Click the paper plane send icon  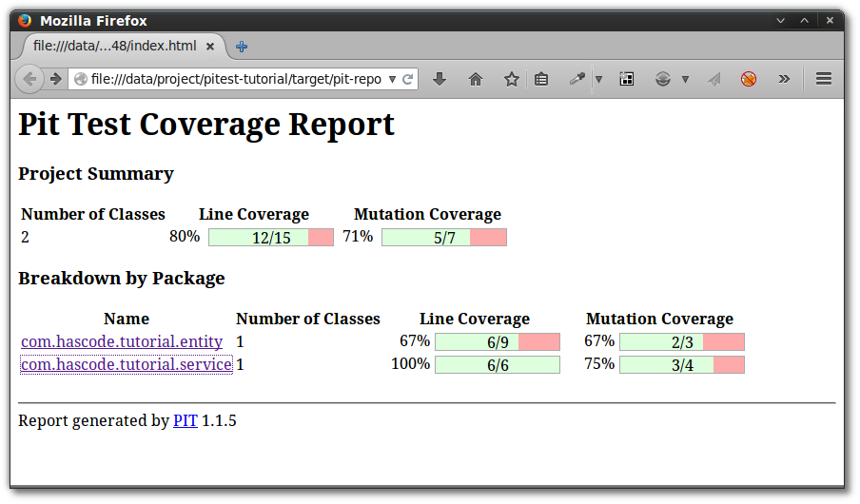coord(713,80)
